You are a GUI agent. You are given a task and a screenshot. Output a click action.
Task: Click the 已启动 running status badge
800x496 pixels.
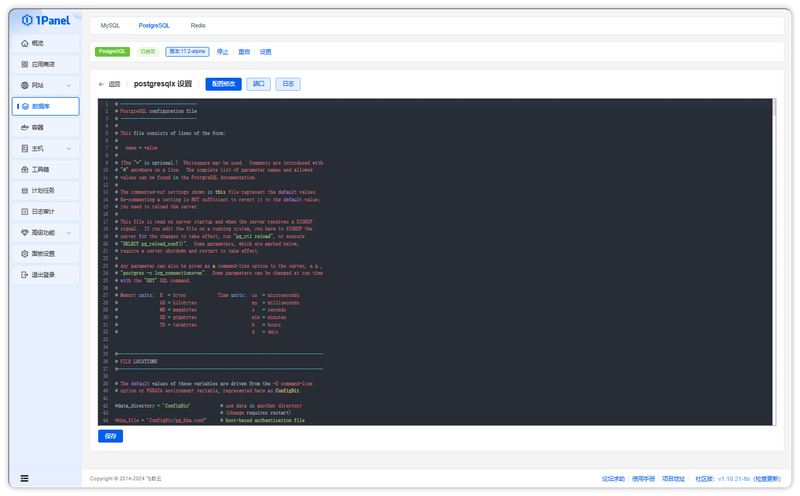(148, 52)
